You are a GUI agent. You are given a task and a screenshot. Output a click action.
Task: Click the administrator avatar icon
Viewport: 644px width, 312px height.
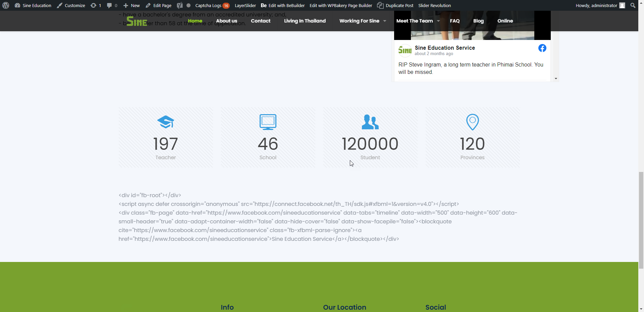(x=622, y=5)
